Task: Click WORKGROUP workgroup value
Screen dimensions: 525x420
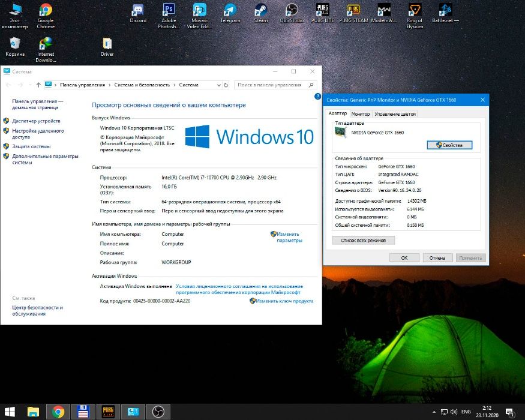Action: click(x=176, y=262)
